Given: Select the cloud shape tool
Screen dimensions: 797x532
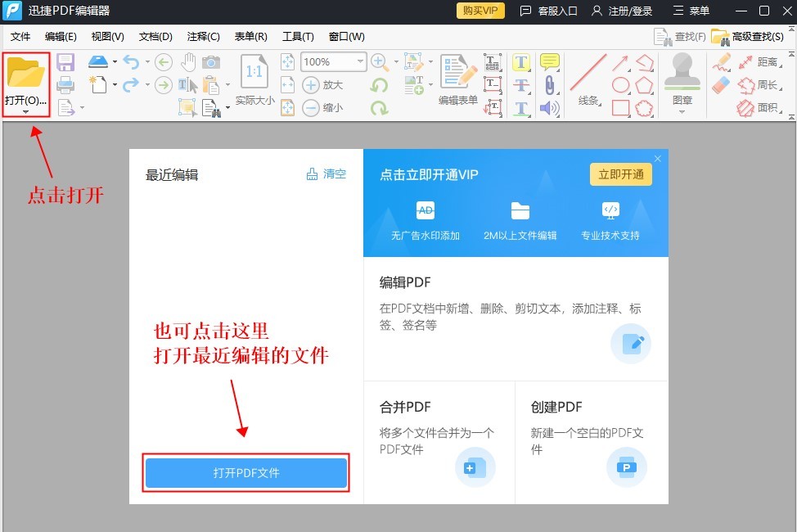Looking at the screenshot, I should (644, 108).
